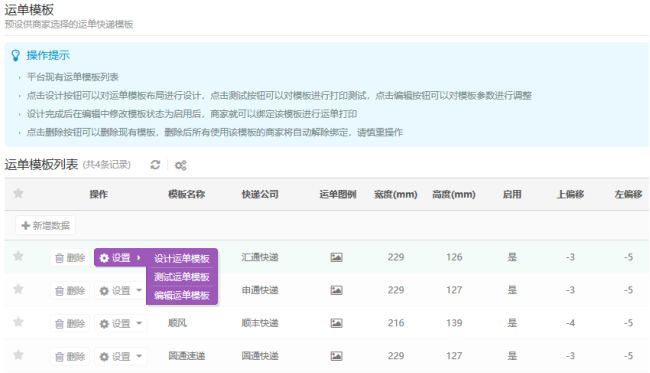Click the 宽度(mm) column header

395,194
